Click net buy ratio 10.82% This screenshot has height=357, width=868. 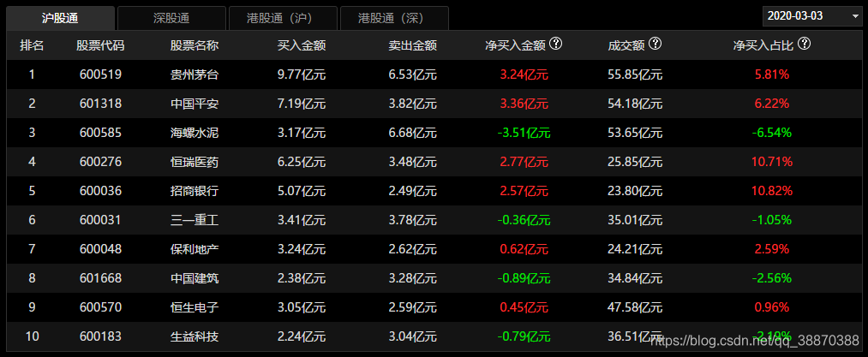click(772, 191)
